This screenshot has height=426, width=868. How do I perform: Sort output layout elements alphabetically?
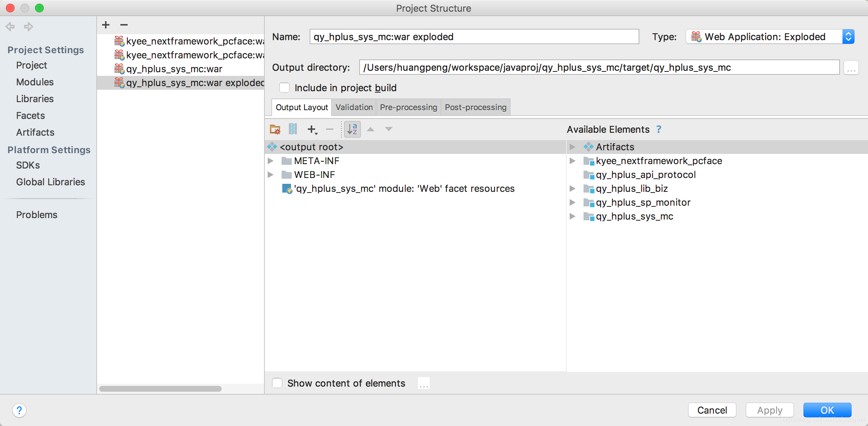(x=352, y=129)
